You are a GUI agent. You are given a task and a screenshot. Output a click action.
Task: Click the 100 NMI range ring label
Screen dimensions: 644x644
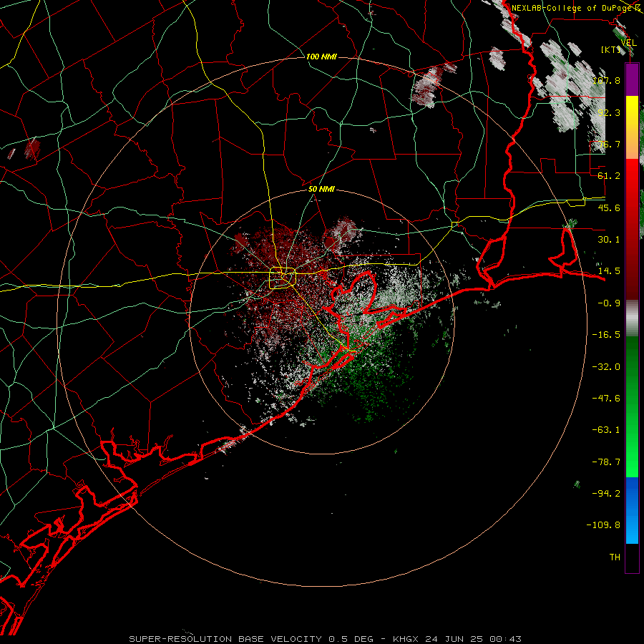point(321,57)
